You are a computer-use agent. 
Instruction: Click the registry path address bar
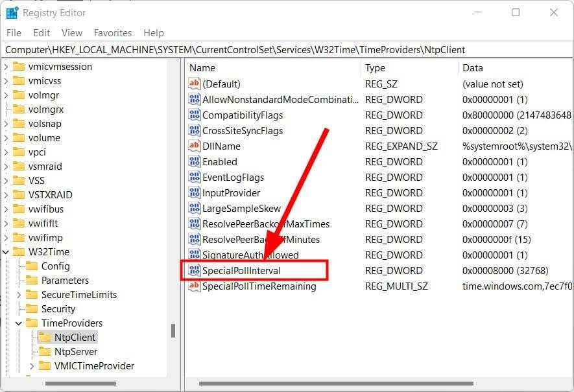(x=285, y=49)
